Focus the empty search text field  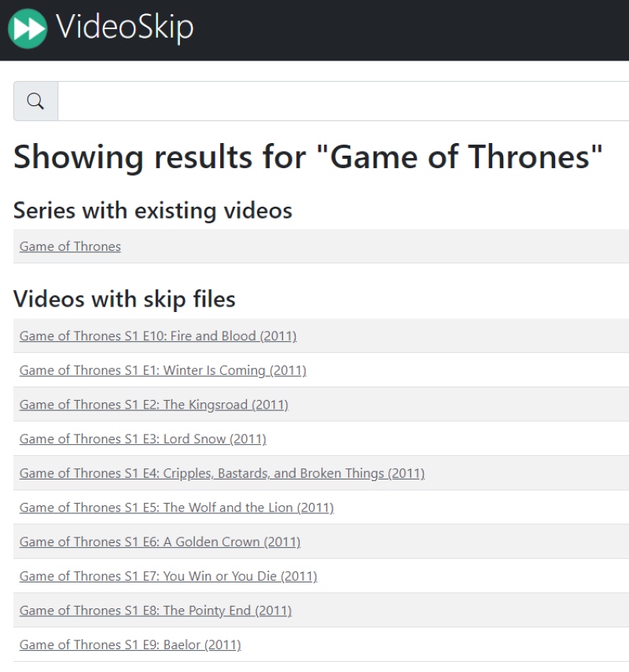pyautogui.click(x=343, y=101)
